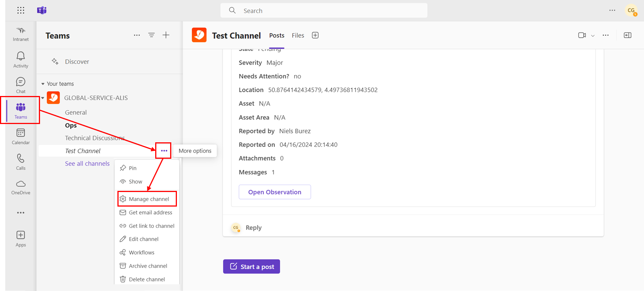Expand the meet now dropdown arrow
This screenshot has width=644, height=291.
tap(593, 35)
